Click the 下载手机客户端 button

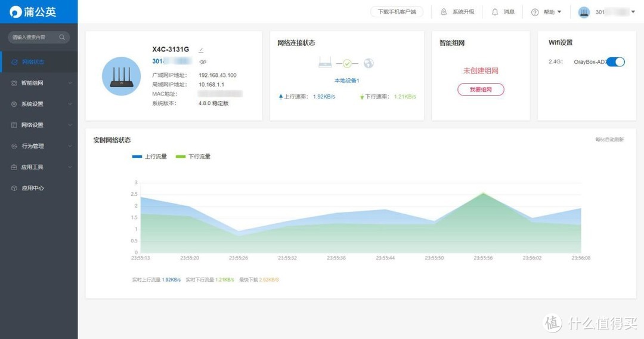397,12
